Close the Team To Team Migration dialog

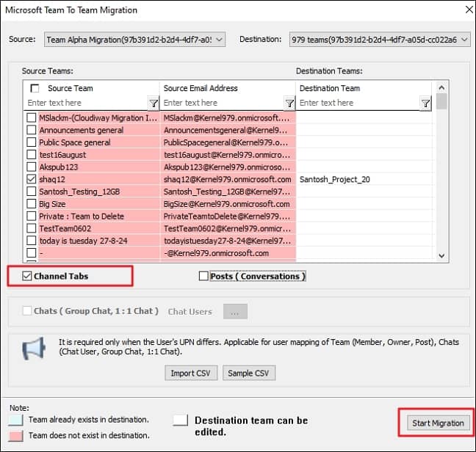click(469, 10)
